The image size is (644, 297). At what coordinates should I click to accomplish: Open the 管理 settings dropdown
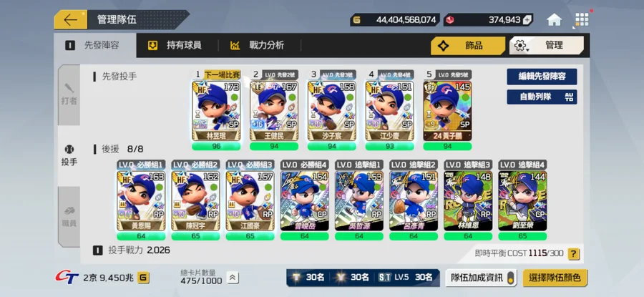tap(546, 45)
